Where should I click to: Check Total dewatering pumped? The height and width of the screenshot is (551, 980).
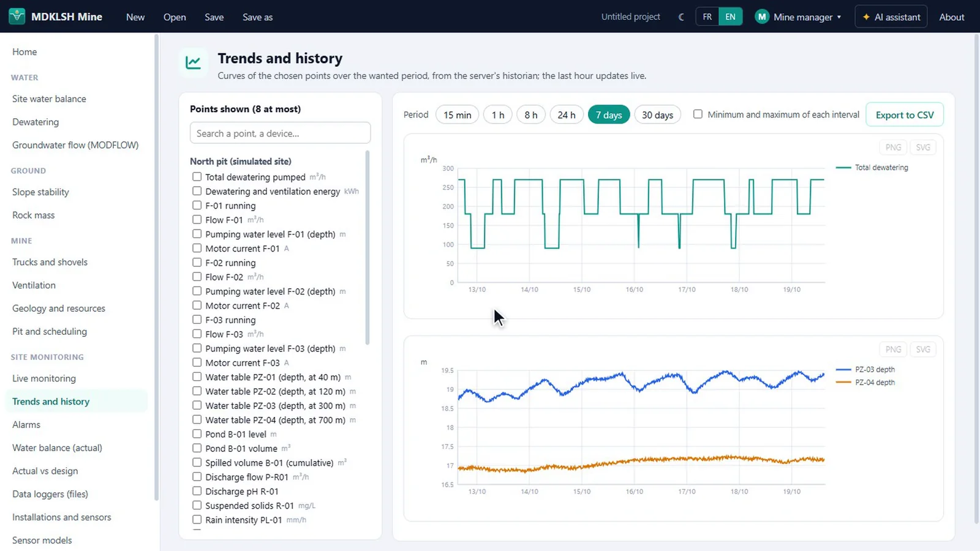[x=197, y=176]
